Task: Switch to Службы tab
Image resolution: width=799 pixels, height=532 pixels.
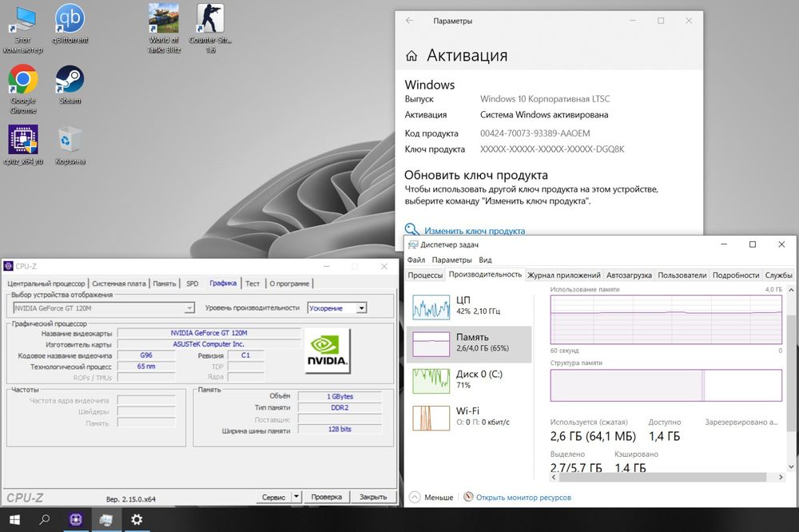Action: [778, 275]
